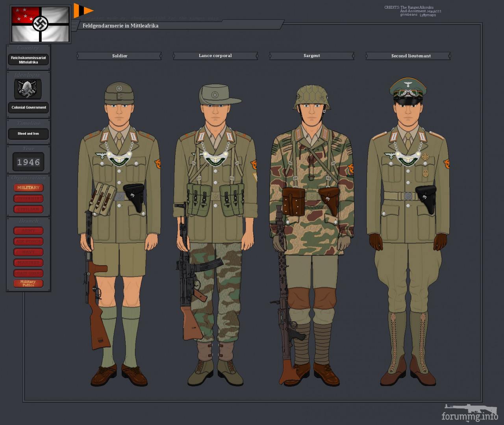Click the Hauk111 credit name

pos(434,11)
